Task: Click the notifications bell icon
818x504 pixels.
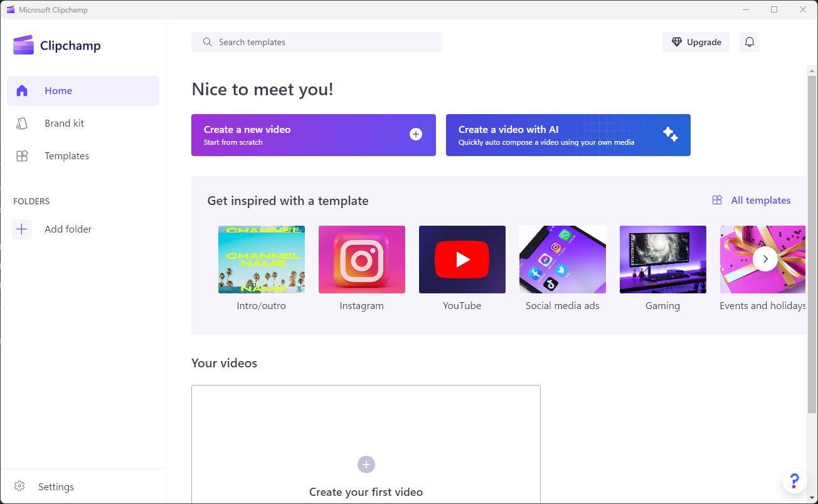Action: [750, 42]
